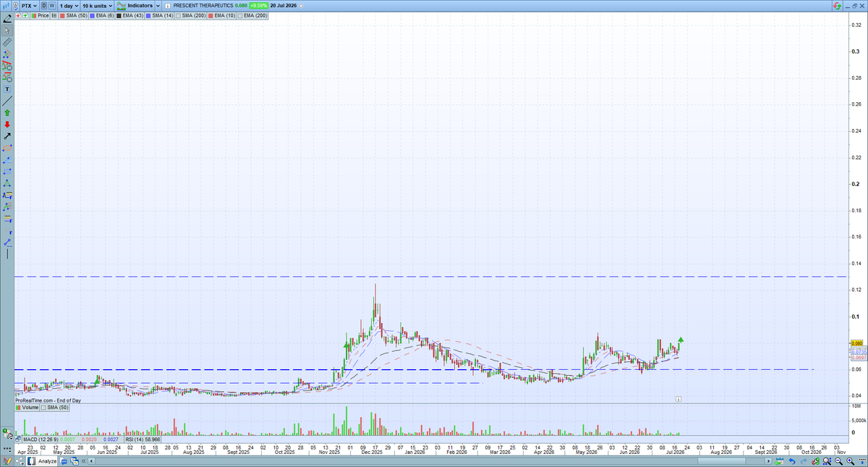Image resolution: width=868 pixels, height=467 pixels.
Task: Open the PTX ticker dropdown
Action: (29, 5)
